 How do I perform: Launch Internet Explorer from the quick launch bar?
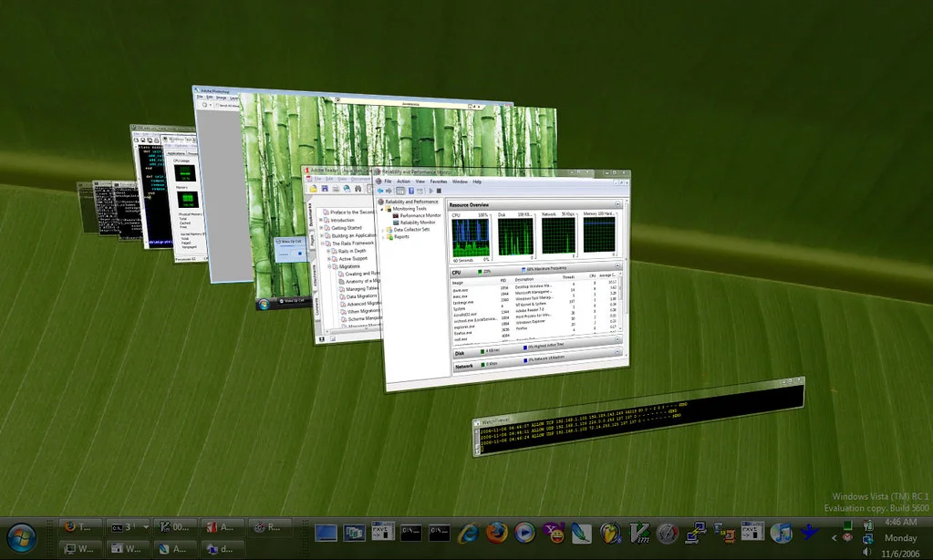pos(468,533)
